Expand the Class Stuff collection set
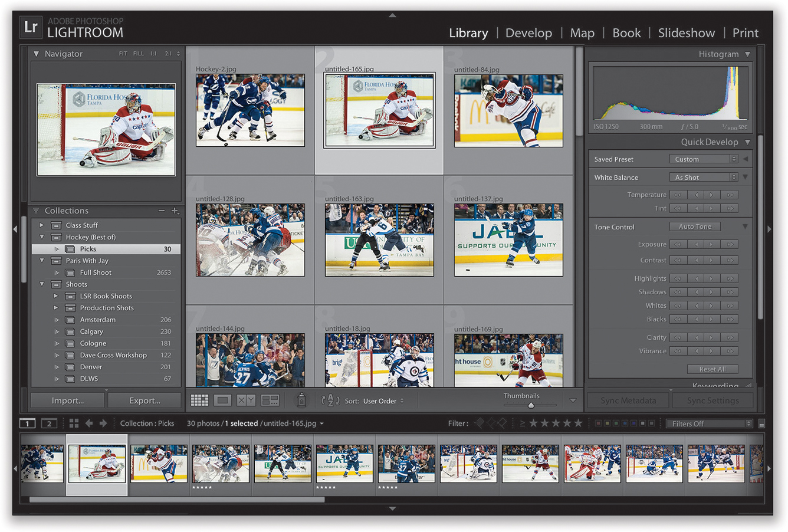Image resolution: width=788 pixels, height=532 pixels. [42, 225]
